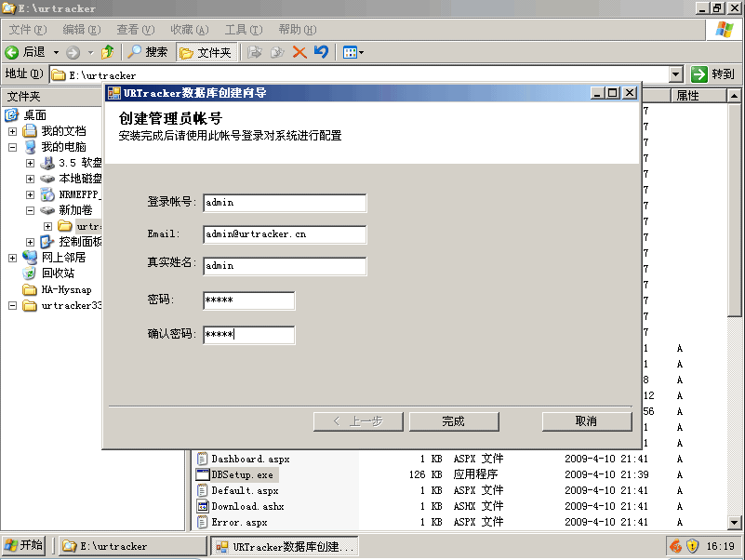This screenshot has height=560, width=745.
Task: Expand the Control Panel (控制面板) tree node
Action: (x=30, y=242)
